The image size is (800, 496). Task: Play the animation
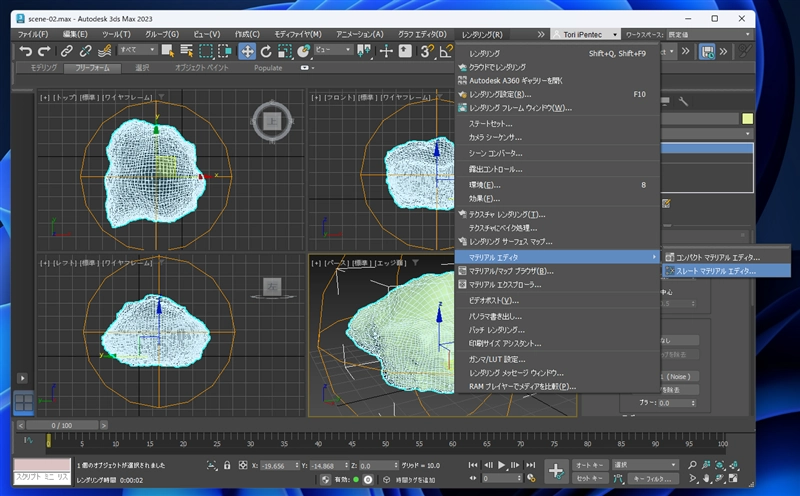point(502,465)
